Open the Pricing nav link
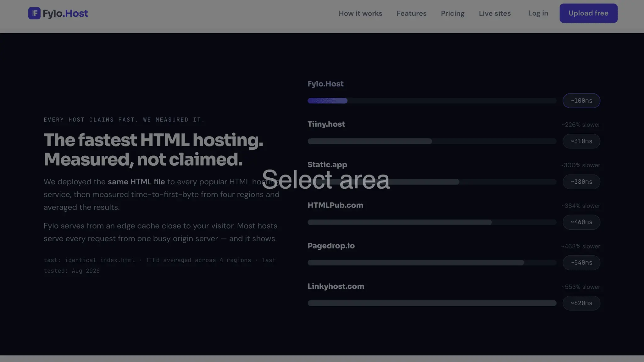This screenshot has height=362, width=644. [x=452, y=13]
